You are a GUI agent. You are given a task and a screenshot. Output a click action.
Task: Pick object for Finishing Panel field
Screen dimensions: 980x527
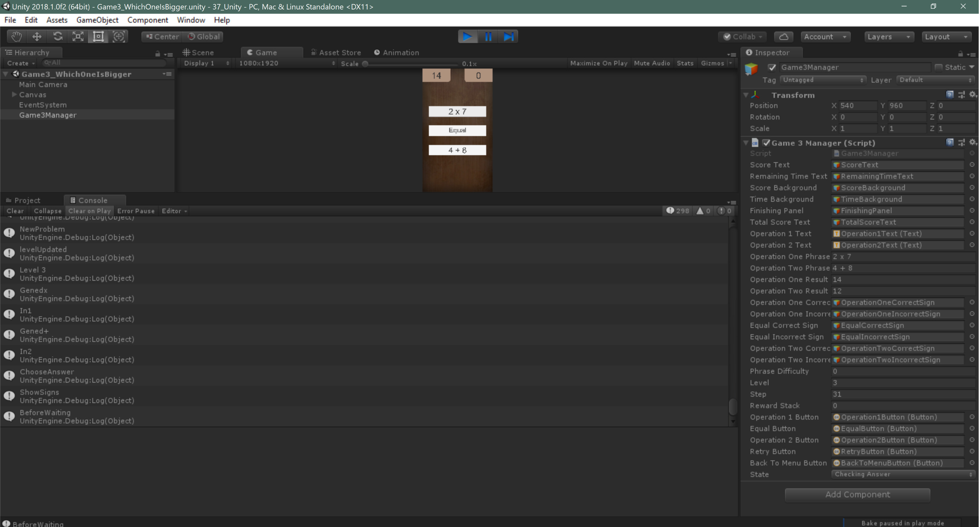[x=972, y=211]
